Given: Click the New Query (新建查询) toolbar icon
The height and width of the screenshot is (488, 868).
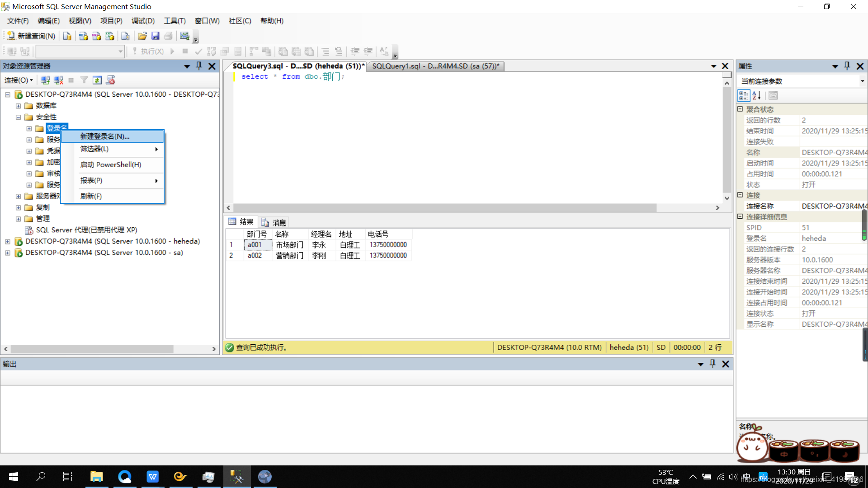Looking at the screenshot, I should pyautogui.click(x=31, y=36).
